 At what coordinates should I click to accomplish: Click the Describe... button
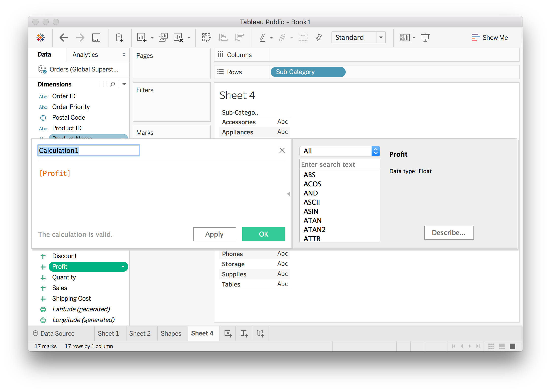pyautogui.click(x=449, y=233)
